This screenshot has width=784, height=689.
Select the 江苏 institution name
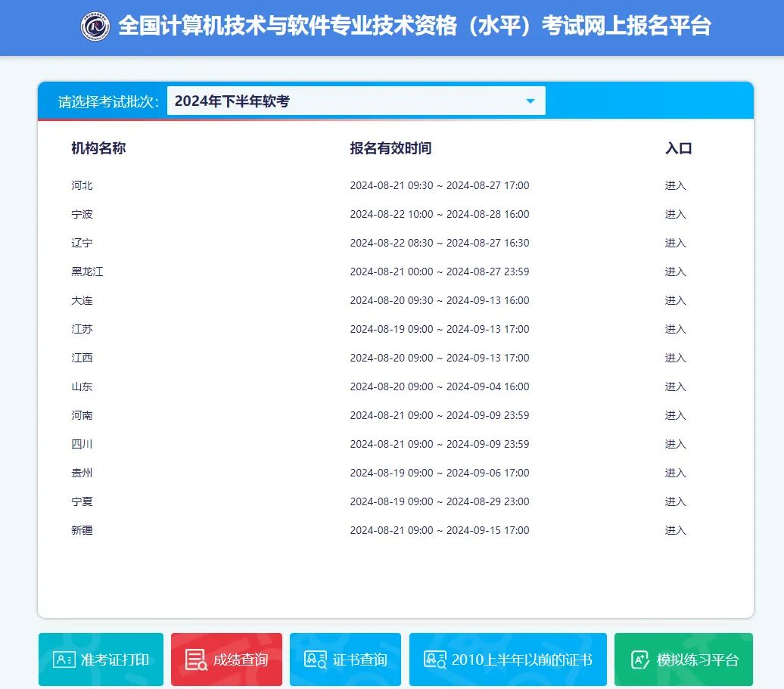[82, 329]
